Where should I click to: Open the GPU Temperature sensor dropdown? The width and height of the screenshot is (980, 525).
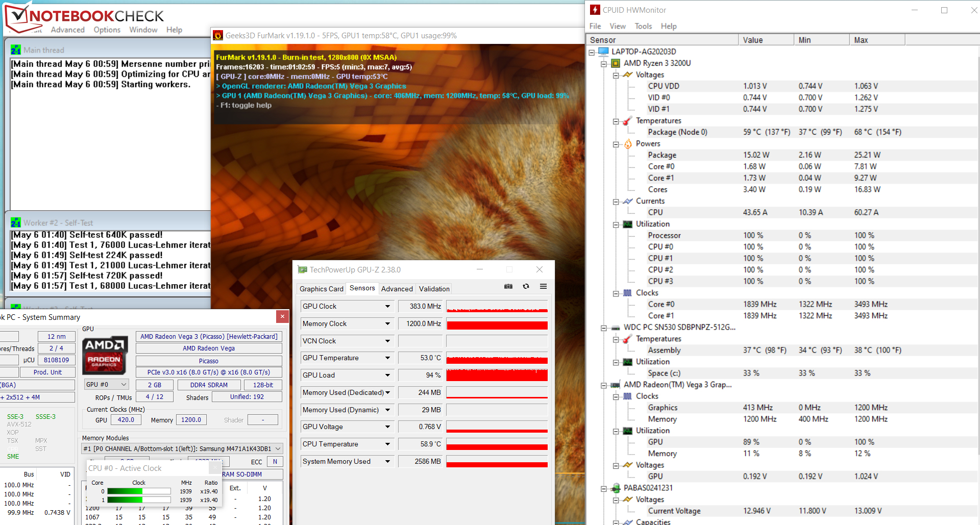coord(387,358)
